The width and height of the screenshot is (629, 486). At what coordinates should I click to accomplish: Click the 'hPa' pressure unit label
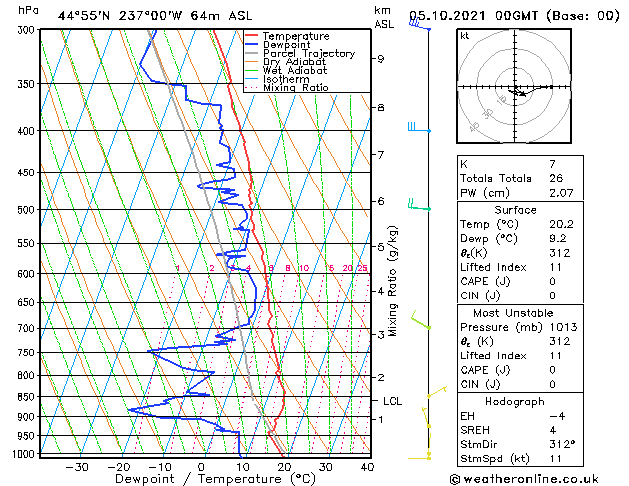point(28,11)
